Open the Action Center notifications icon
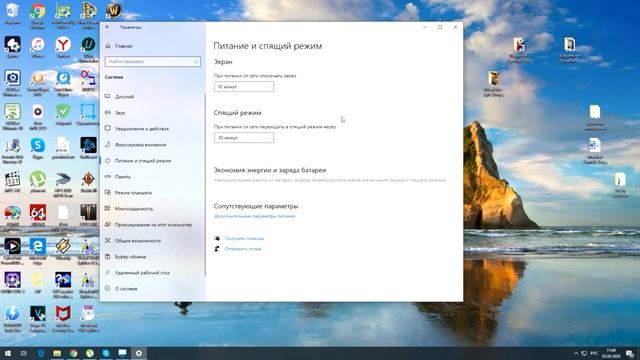 coord(630,353)
